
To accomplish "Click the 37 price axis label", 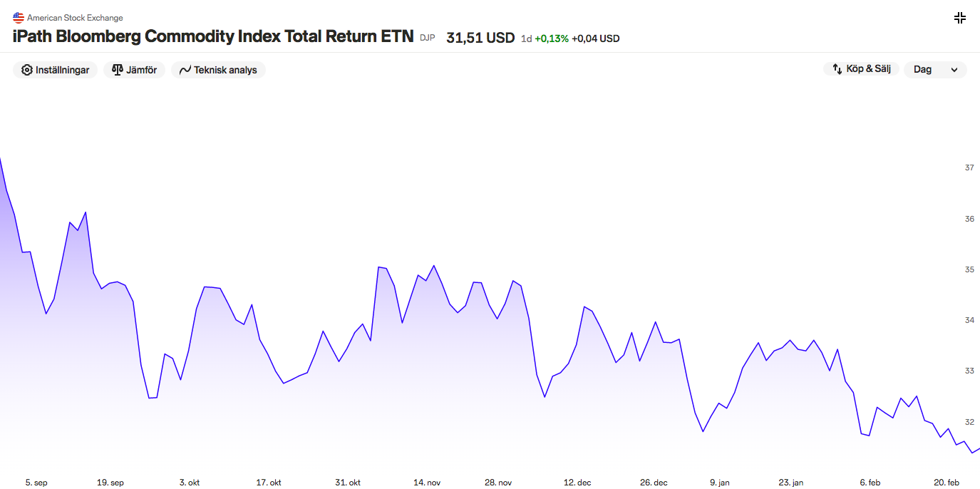I will (969, 168).
